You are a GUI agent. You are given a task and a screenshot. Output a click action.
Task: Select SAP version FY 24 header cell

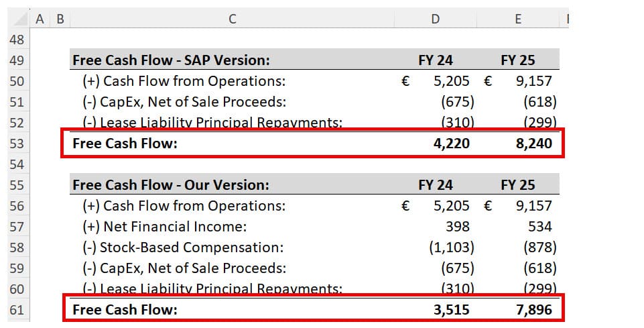436,60
